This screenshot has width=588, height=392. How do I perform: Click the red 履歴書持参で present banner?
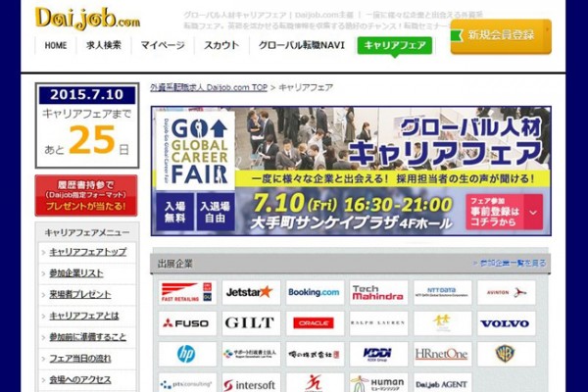click(x=86, y=195)
